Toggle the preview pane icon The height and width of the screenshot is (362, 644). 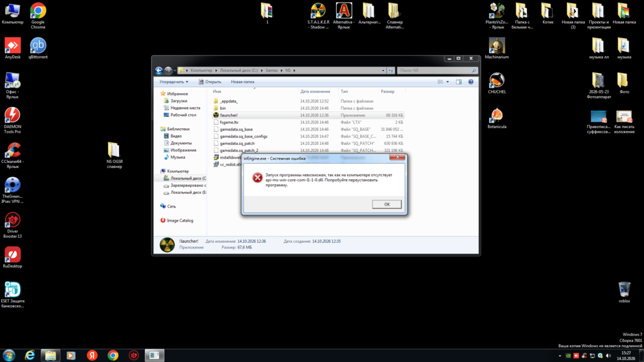(459, 82)
